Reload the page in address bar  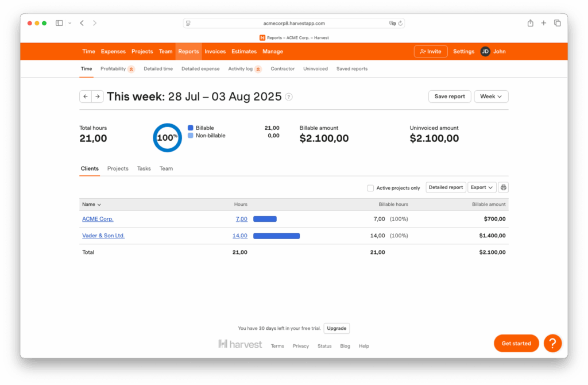click(x=400, y=23)
